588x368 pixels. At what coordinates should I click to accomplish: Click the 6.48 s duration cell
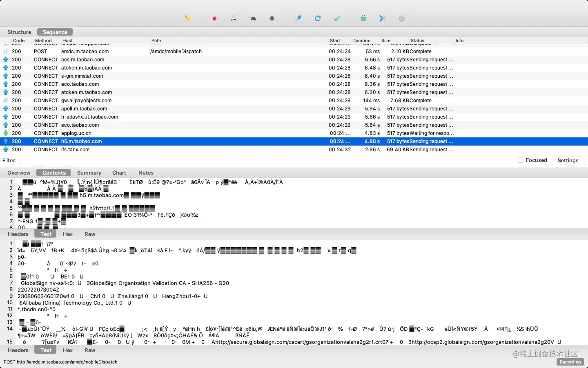pos(372,68)
